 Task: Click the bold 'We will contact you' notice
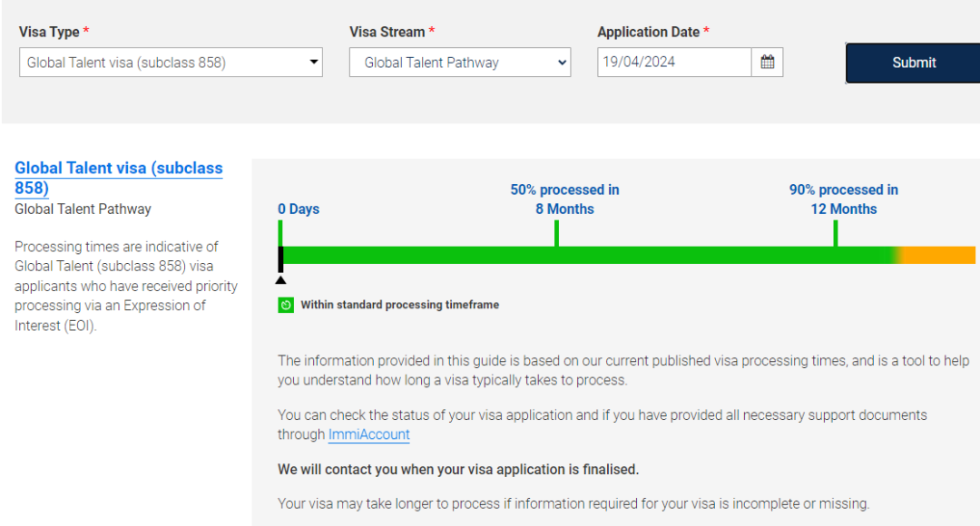[458, 469]
